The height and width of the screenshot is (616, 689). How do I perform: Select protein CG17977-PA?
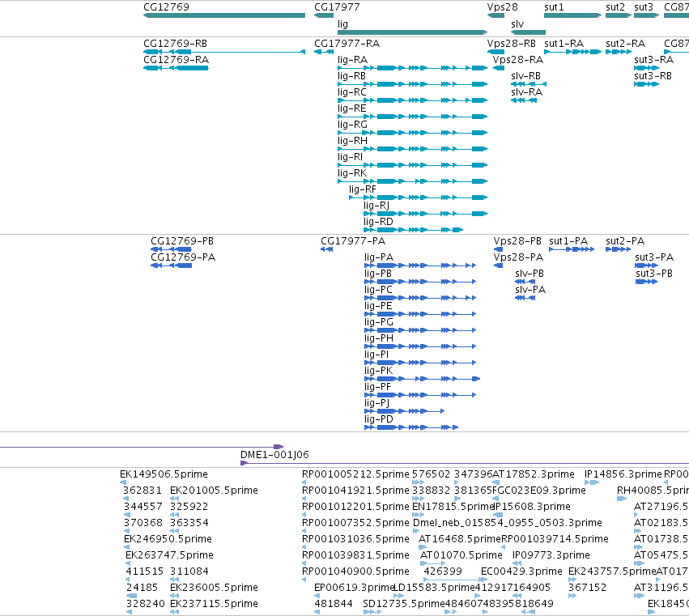click(x=326, y=249)
